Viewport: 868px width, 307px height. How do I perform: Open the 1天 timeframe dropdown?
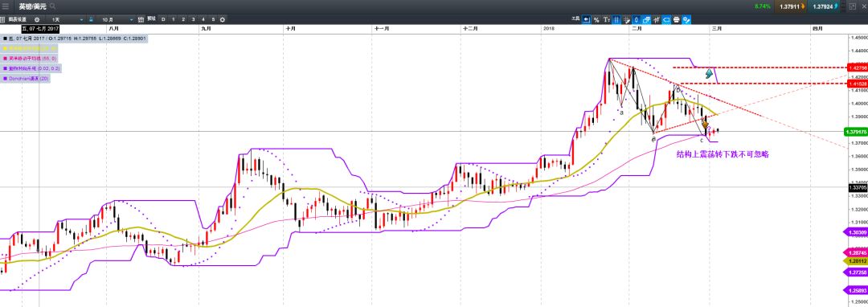[67, 19]
